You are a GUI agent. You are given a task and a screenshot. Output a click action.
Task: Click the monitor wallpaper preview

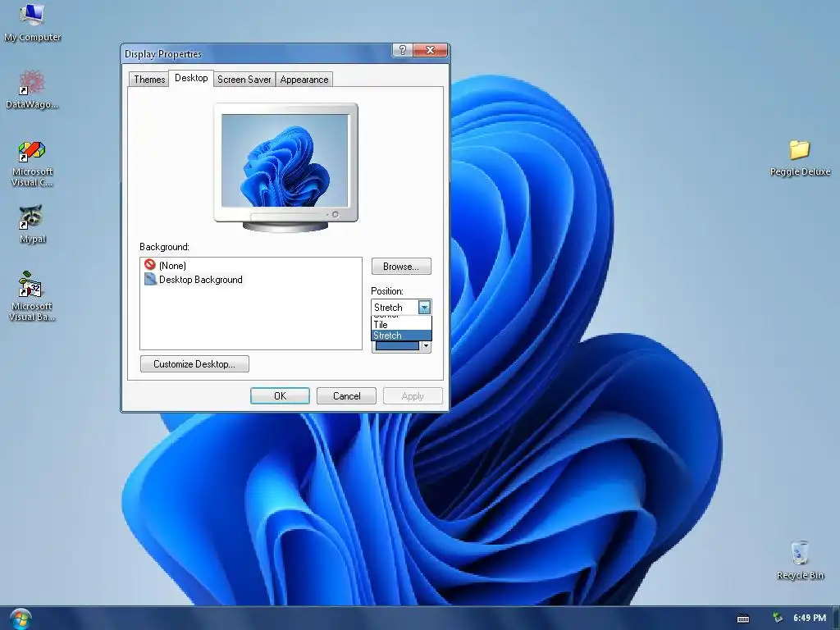285,160
